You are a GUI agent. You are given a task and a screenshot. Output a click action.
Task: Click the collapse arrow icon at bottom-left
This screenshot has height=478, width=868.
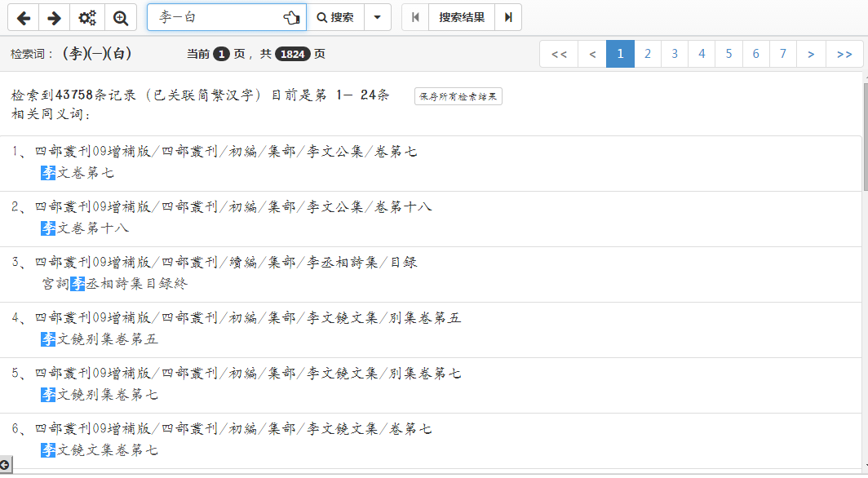coord(6,464)
